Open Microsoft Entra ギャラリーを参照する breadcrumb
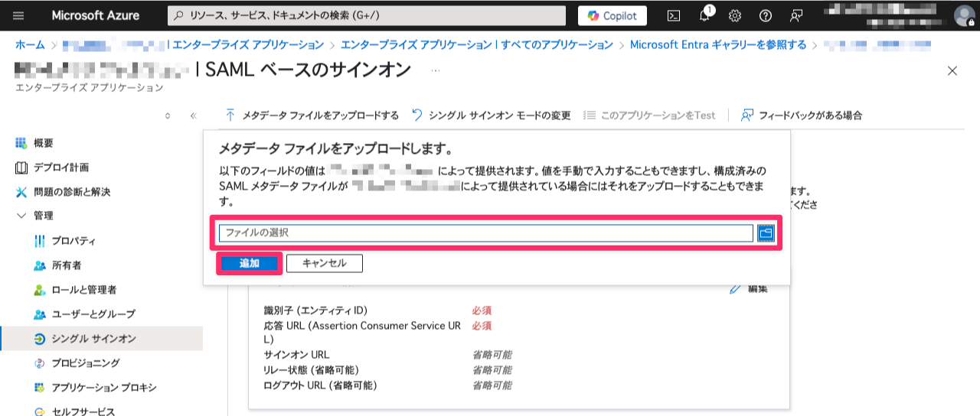Screen dimensions: 980x416 (718, 45)
